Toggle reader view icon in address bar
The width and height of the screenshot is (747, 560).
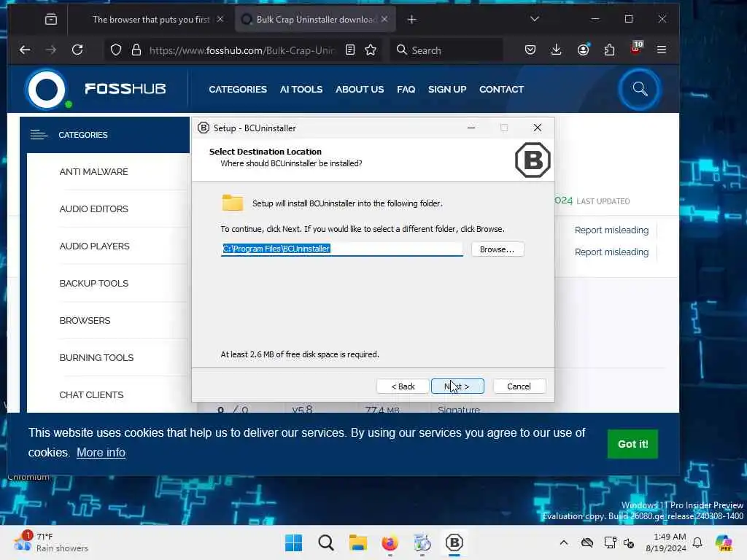click(x=350, y=50)
